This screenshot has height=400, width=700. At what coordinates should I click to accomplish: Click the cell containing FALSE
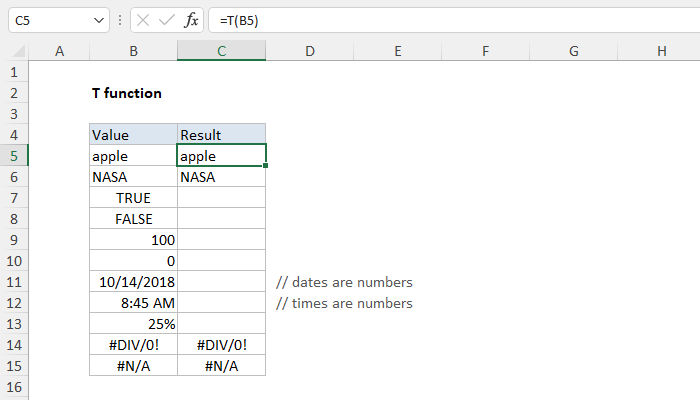[x=133, y=219]
